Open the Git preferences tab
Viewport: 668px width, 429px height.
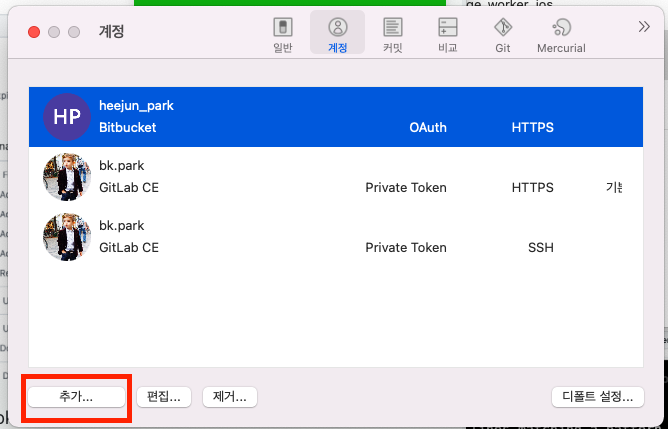[503, 35]
